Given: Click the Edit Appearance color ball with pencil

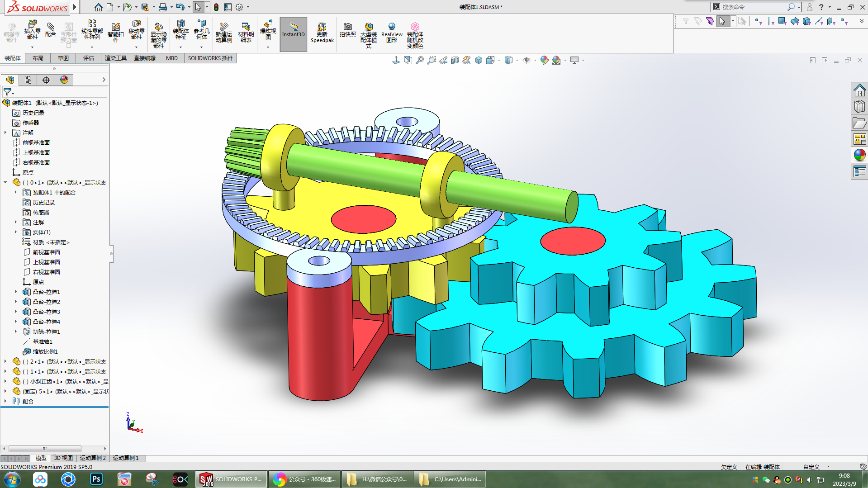Looking at the screenshot, I should (x=544, y=60).
